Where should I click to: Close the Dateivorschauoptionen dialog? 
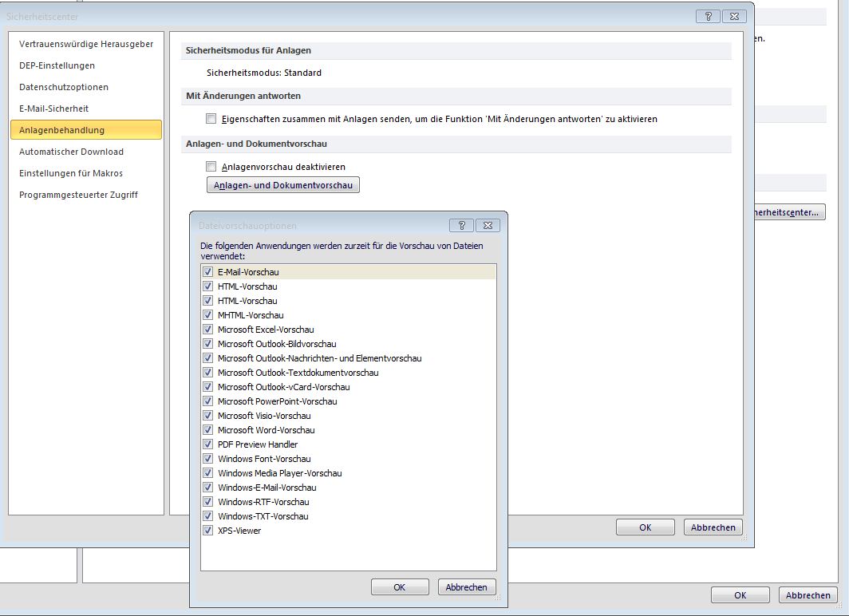click(488, 225)
